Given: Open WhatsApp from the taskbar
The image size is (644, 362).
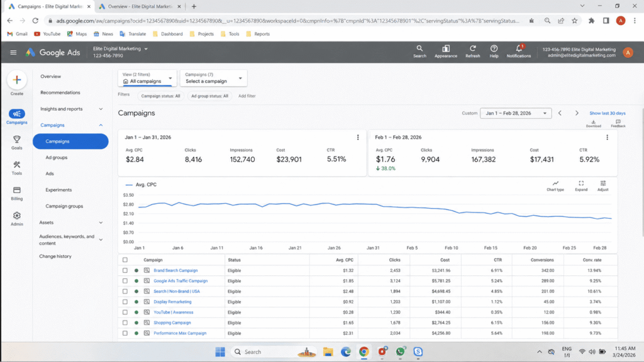Looking at the screenshot, I should (x=400, y=351).
